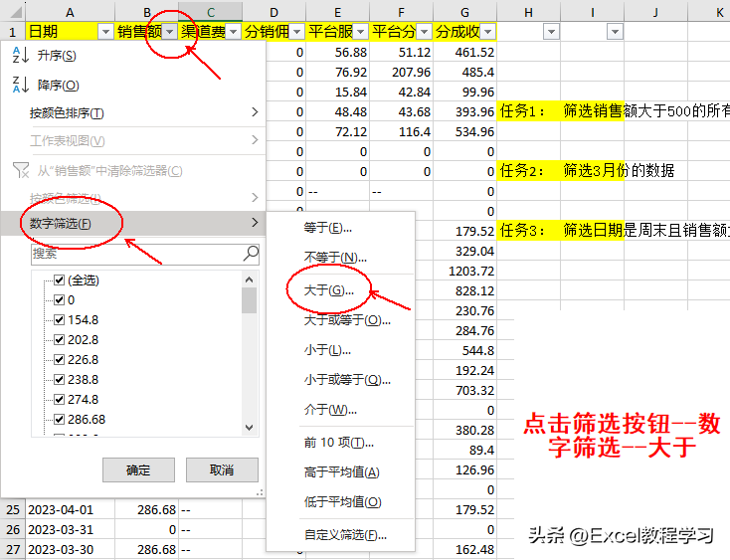Click cell value 703.32

pyautogui.click(x=464, y=390)
